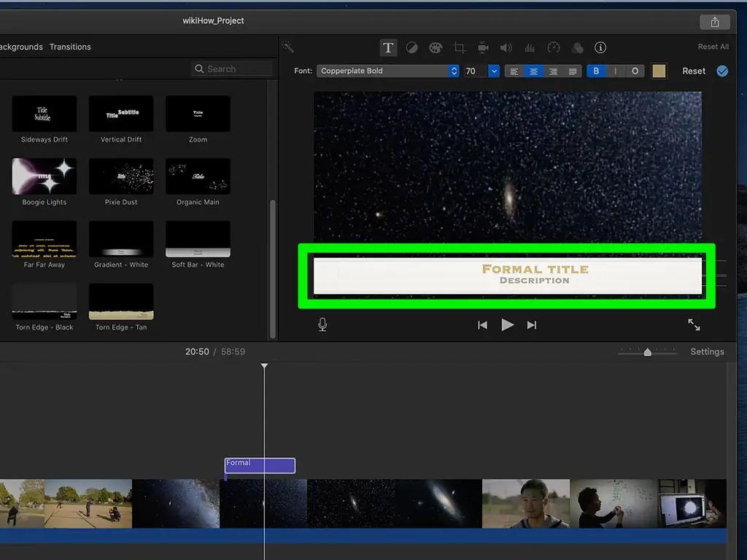This screenshot has height=560, width=747.
Task: Open the volume adjustment tool
Action: tap(506, 47)
